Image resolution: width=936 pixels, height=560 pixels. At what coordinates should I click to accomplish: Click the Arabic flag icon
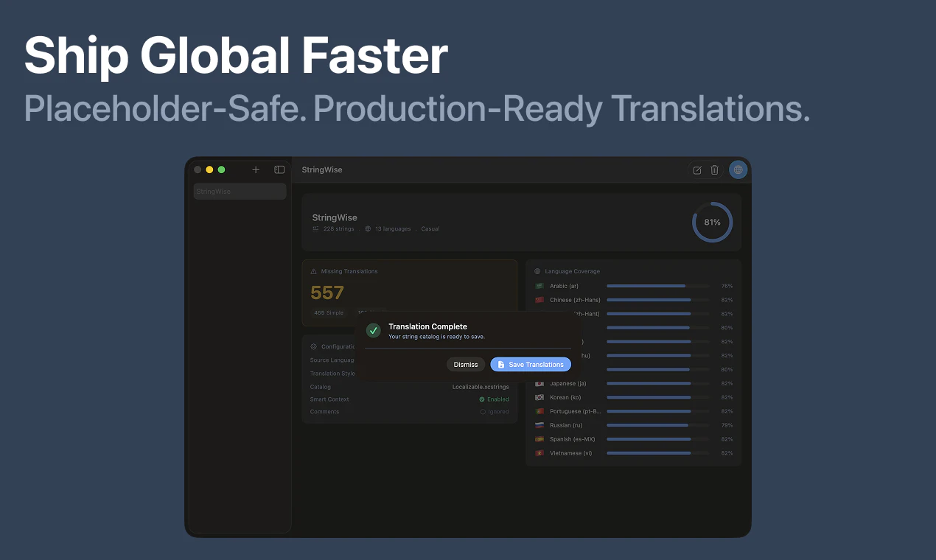(x=539, y=286)
